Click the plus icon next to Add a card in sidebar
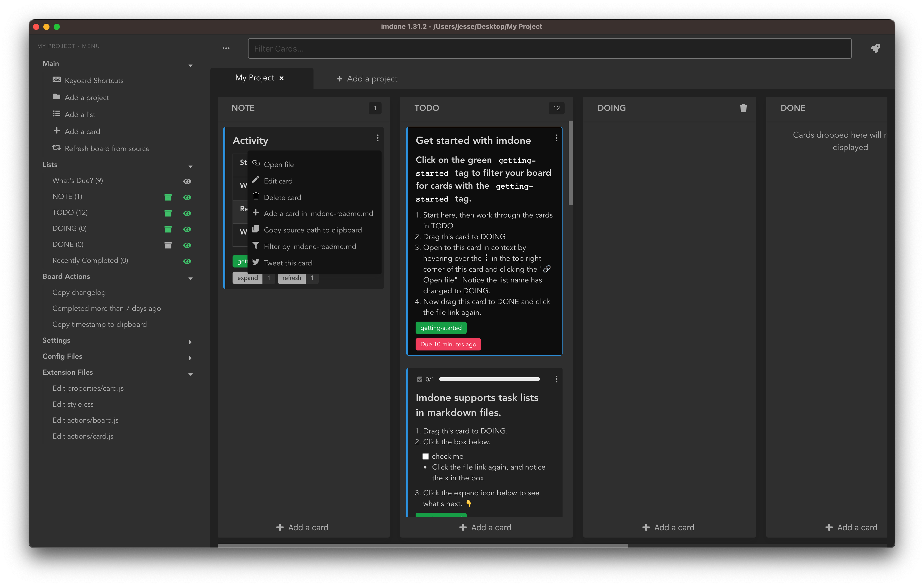The width and height of the screenshot is (924, 586). click(57, 131)
